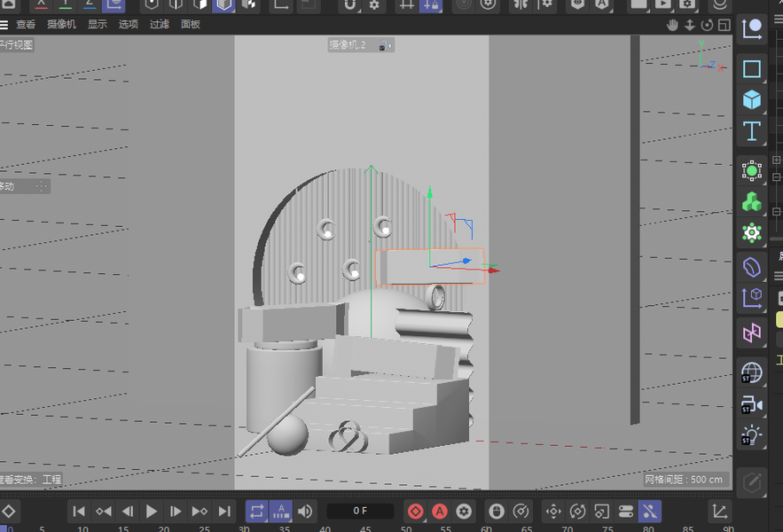Click the motion system mouse-shaped icon
The height and width of the screenshot is (532, 783).
point(497,512)
